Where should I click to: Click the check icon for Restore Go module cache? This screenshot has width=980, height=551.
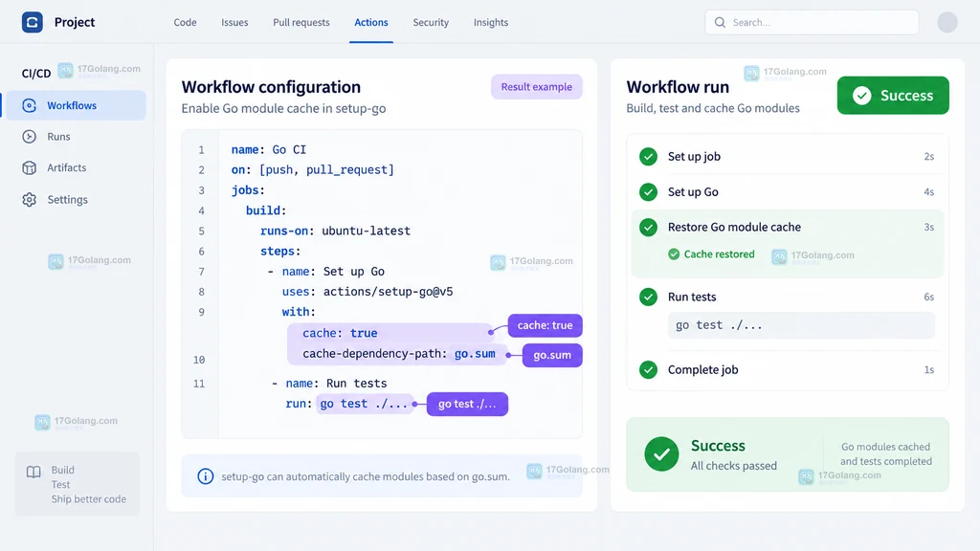[x=648, y=227]
